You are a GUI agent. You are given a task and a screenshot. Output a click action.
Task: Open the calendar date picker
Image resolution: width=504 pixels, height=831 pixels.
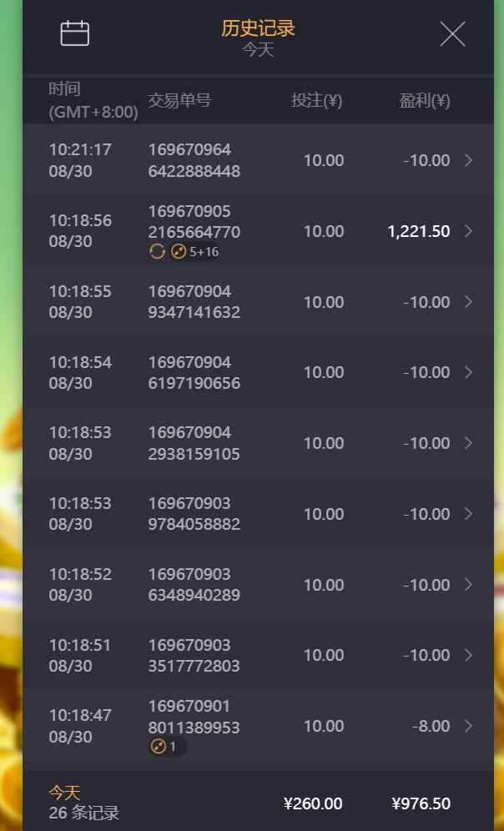pos(75,33)
